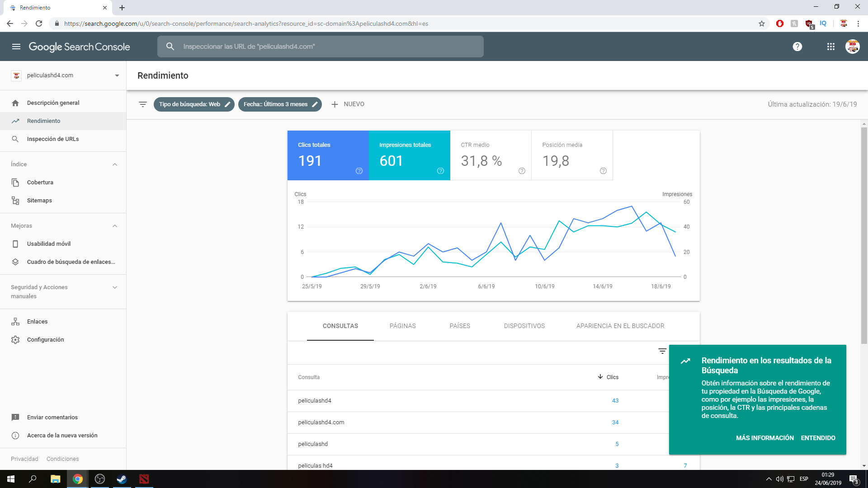Open Cuadro de búsqueda de enlaces report
868x488 pixels.
[63, 262]
